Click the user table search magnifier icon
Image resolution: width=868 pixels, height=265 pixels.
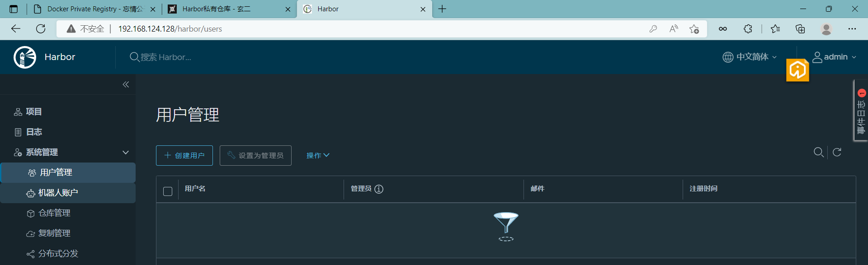tap(818, 152)
